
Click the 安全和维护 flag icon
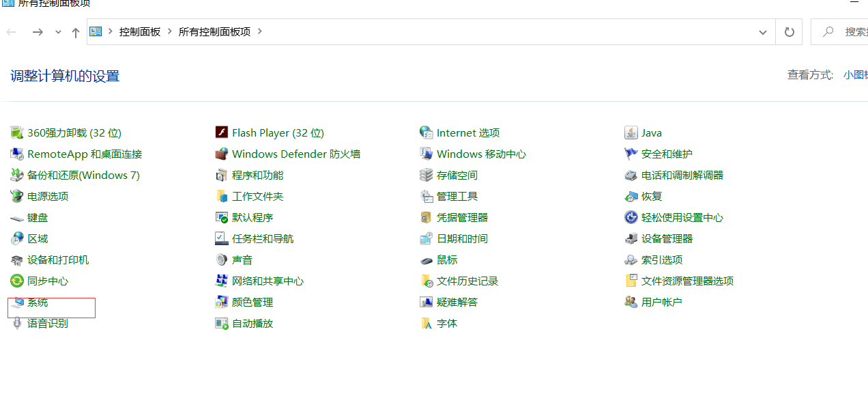point(631,154)
